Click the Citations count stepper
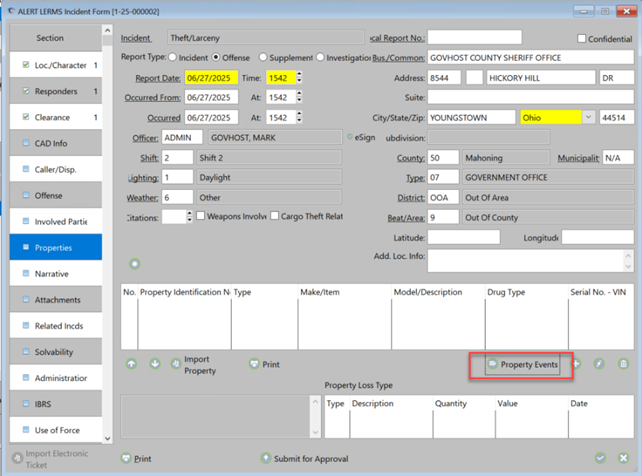This screenshot has height=476, width=642. point(189,216)
